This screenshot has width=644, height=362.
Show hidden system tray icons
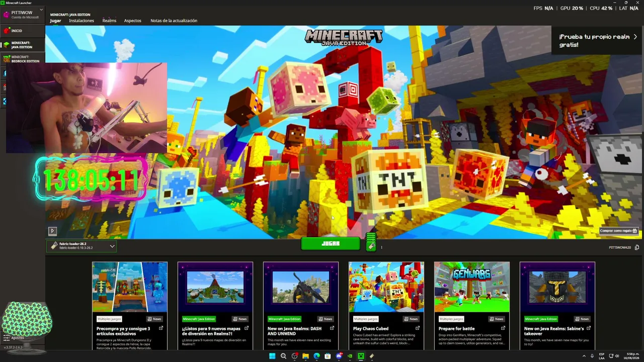[584, 356]
